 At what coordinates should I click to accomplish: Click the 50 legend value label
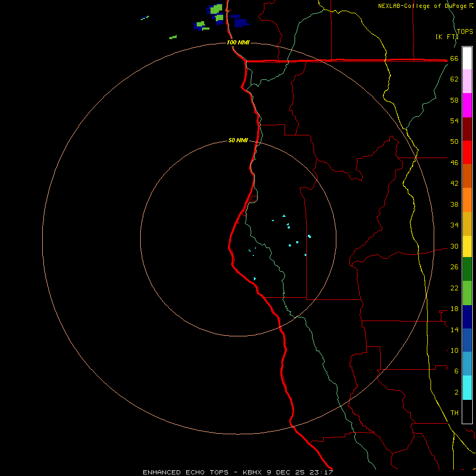click(x=454, y=141)
